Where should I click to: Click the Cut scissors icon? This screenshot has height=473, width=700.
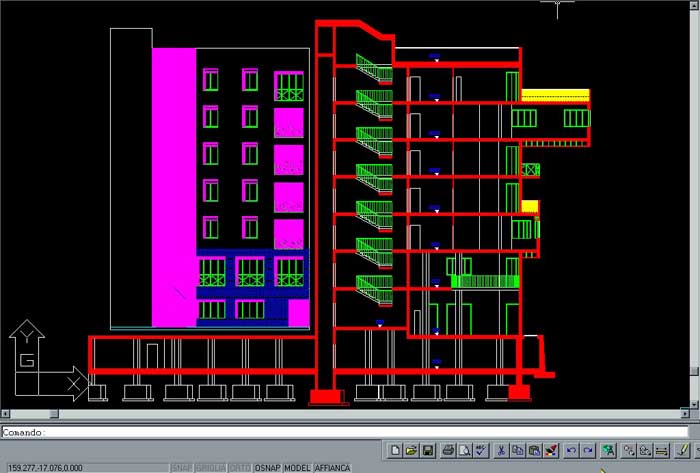tap(503, 451)
